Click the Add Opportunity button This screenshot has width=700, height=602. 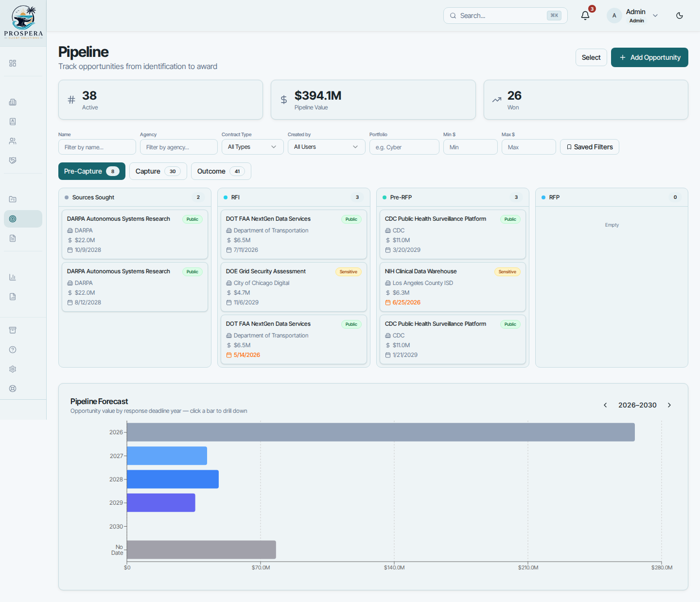tap(649, 57)
